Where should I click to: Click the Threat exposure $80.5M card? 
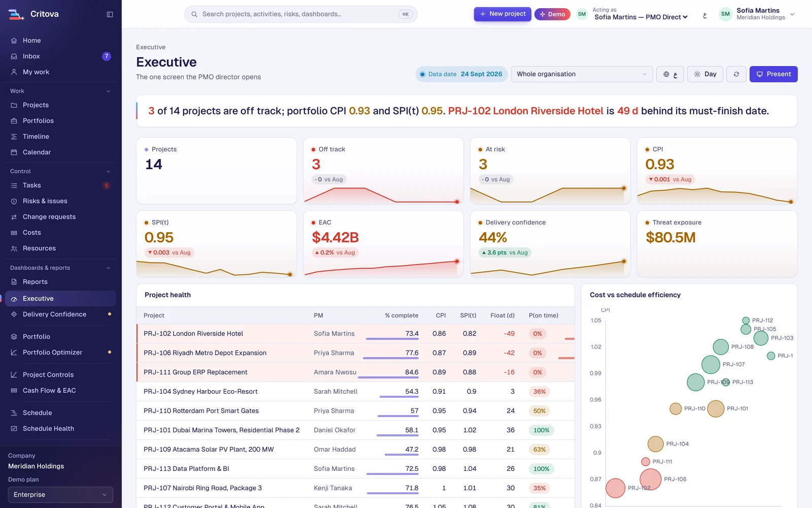tap(717, 244)
